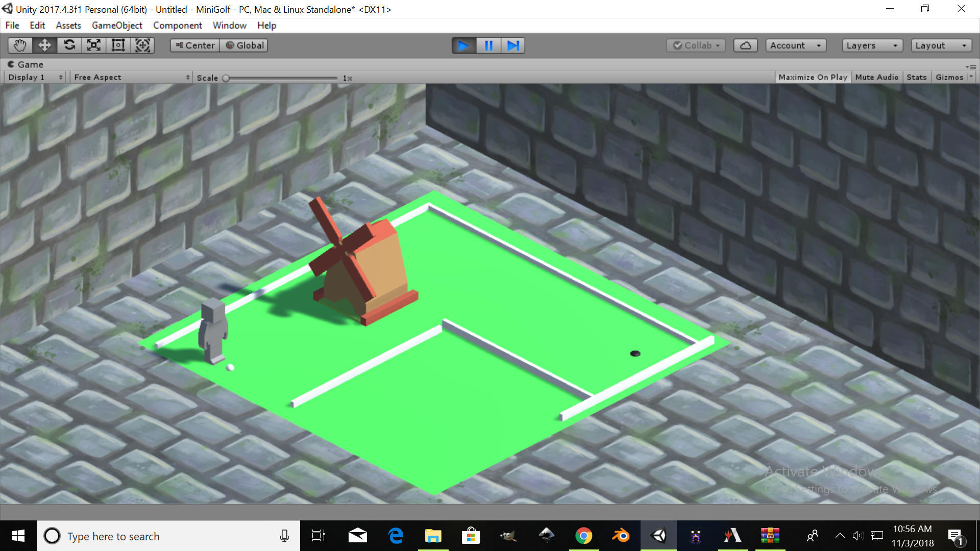980x551 pixels.
Task: Open the Component menu
Action: pos(178,26)
